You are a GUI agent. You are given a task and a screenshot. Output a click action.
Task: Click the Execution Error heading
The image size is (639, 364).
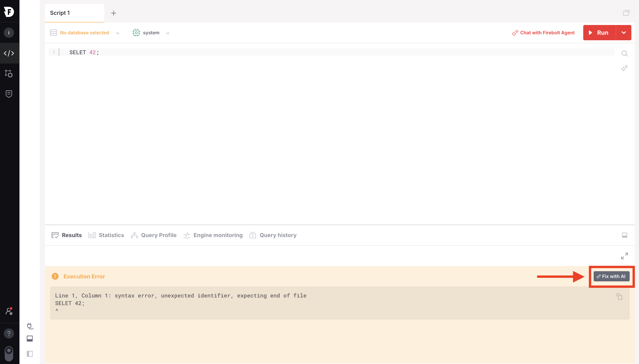tap(84, 276)
